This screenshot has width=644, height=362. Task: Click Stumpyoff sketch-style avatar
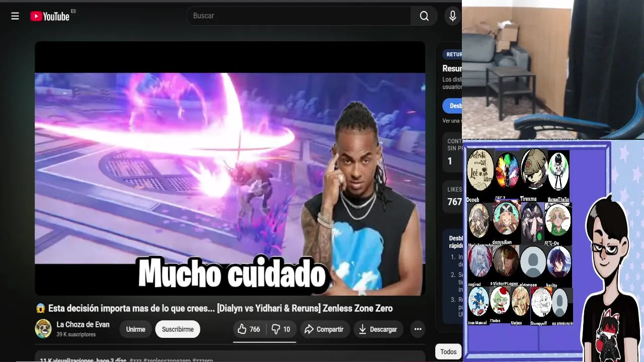click(x=541, y=302)
